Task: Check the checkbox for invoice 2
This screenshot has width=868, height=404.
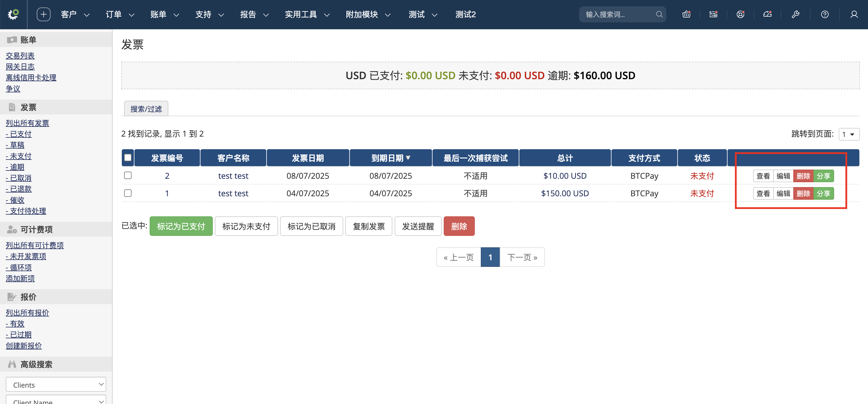Action: [128, 175]
